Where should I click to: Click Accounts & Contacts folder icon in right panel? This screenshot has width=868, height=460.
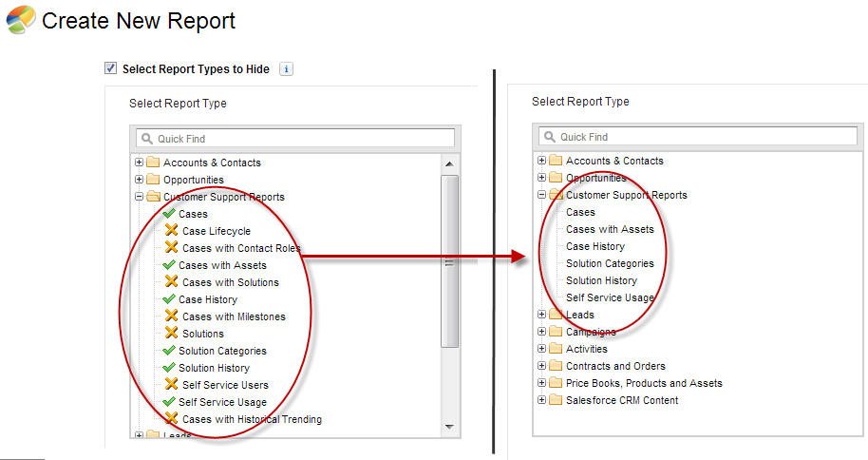point(556,161)
